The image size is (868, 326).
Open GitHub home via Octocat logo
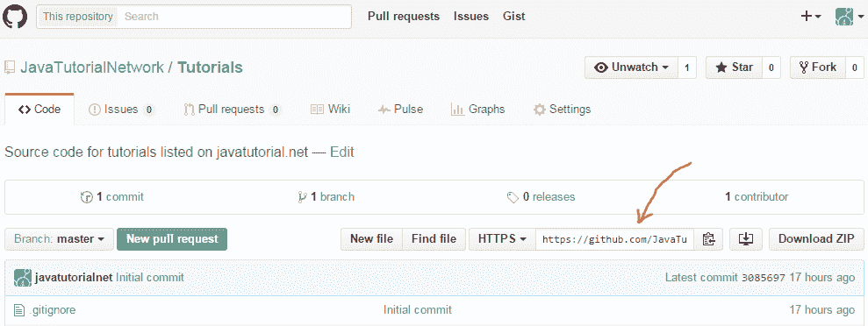tap(15, 16)
